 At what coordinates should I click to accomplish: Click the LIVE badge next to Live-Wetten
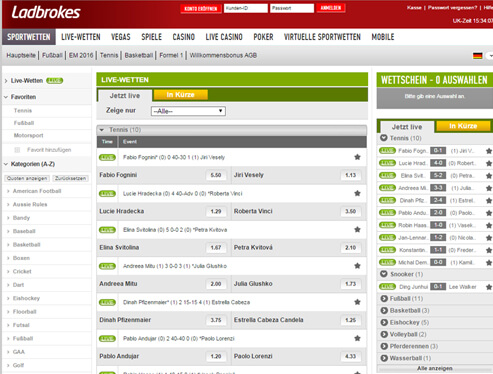click(54, 81)
